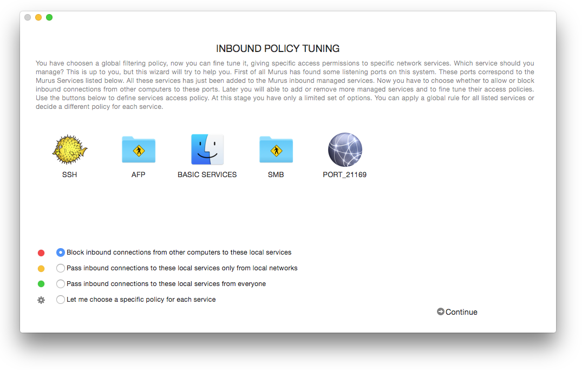
Task: Click the green pass-everyone indicator dot
Action: pos(41,284)
